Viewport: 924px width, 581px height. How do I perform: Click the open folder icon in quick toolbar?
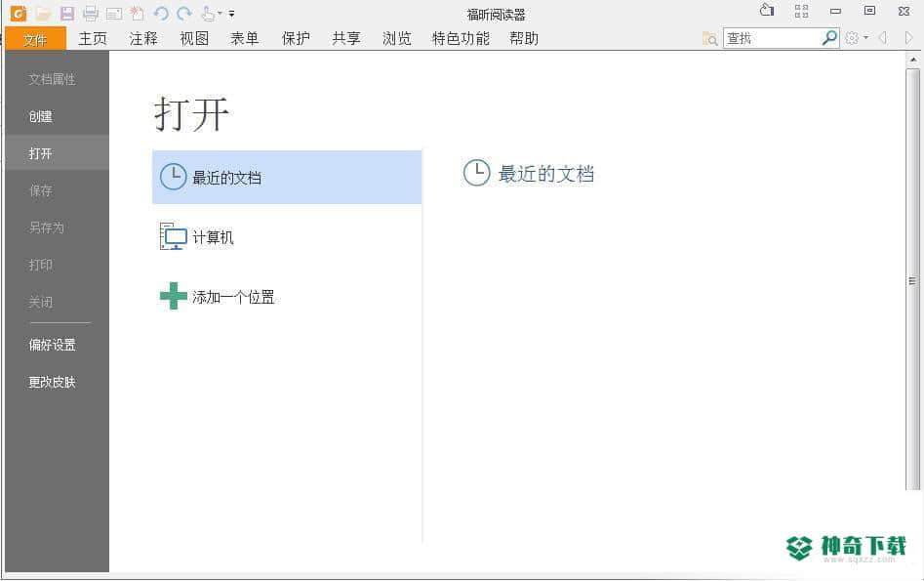click(x=42, y=13)
